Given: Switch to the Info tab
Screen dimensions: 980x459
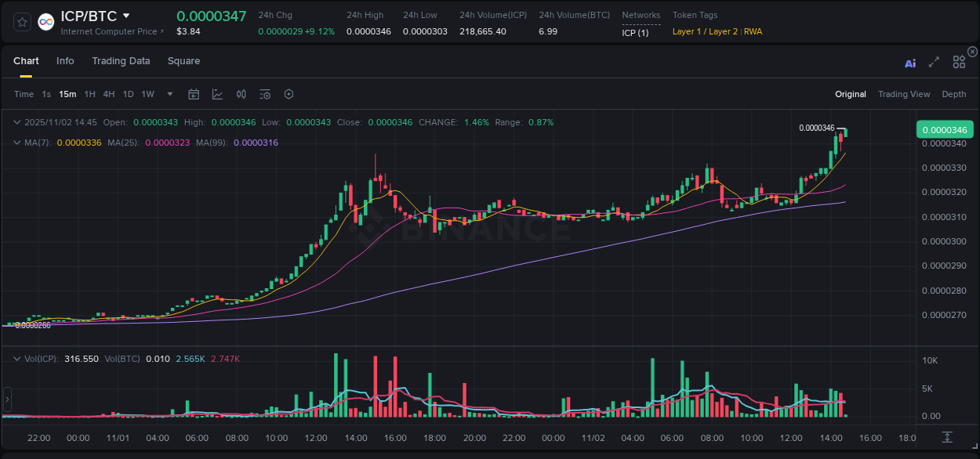Looking at the screenshot, I should pos(65,60).
